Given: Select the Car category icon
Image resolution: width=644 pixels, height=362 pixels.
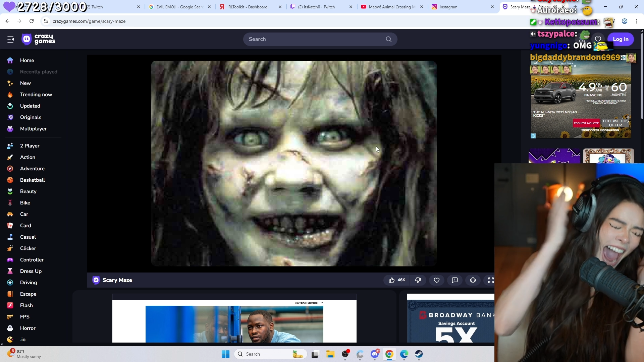Looking at the screenshot, I should pyautogui.click(x=10, y=214).
